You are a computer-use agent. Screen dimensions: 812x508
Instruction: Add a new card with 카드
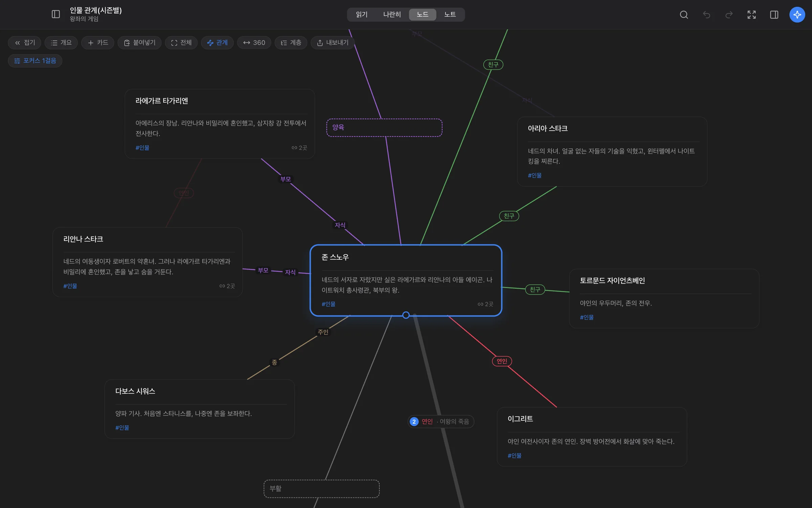[x=98, y=43]
